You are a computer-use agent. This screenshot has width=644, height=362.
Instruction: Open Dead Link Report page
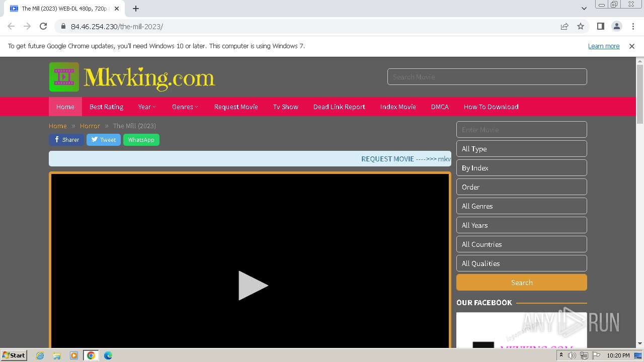(x=339, y=107)
